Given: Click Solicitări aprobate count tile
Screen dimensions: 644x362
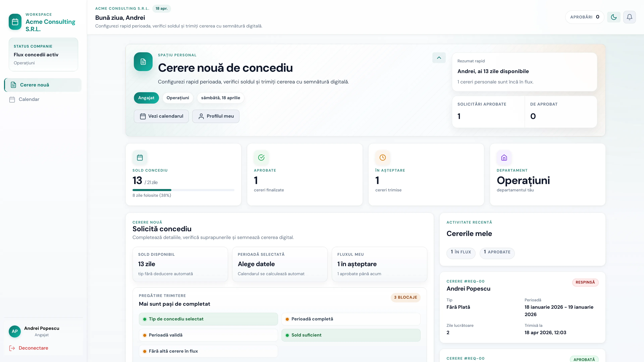Looking at the screenshot, I should click(488, 112).
